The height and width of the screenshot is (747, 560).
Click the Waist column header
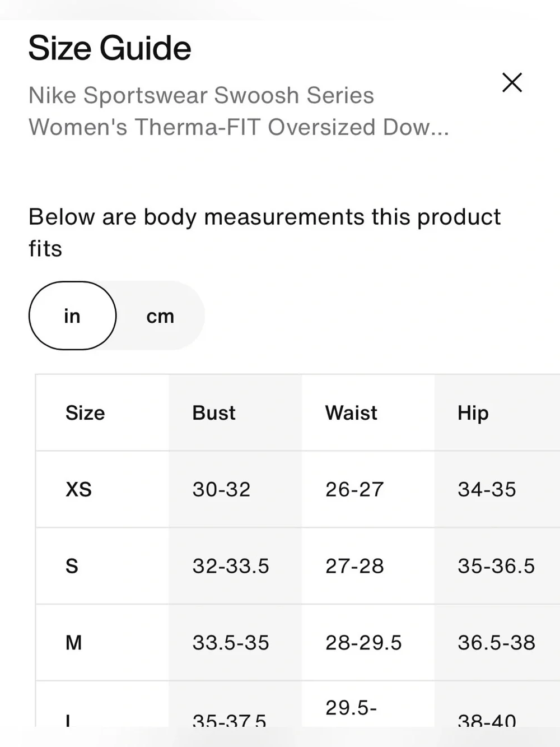point(351,413)
